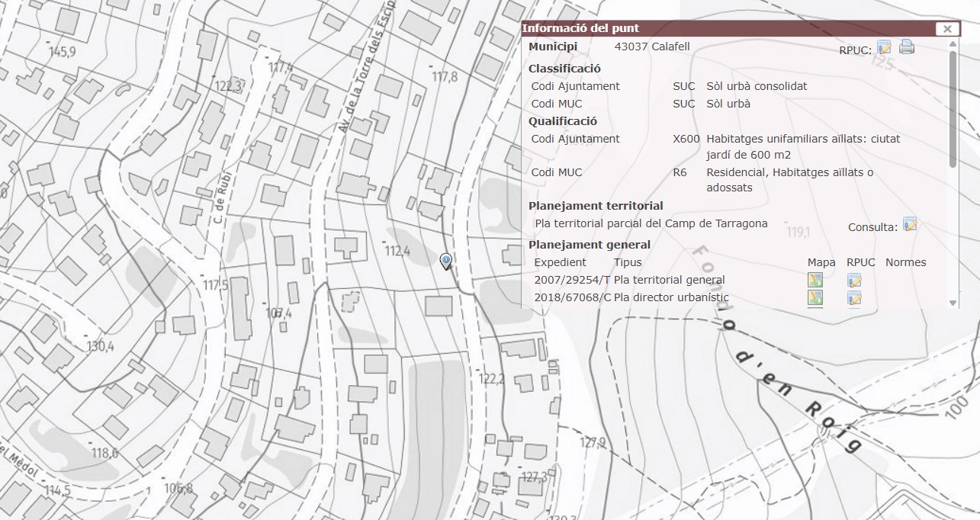Click the 'Expedient' column header
980x520 pixels.
(x=561, y=262)
